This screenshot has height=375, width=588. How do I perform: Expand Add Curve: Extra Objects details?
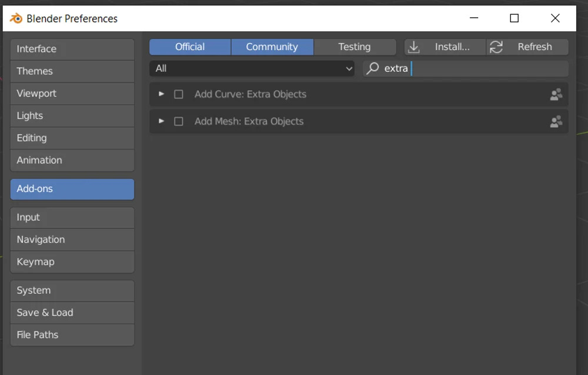coord(161,94)
